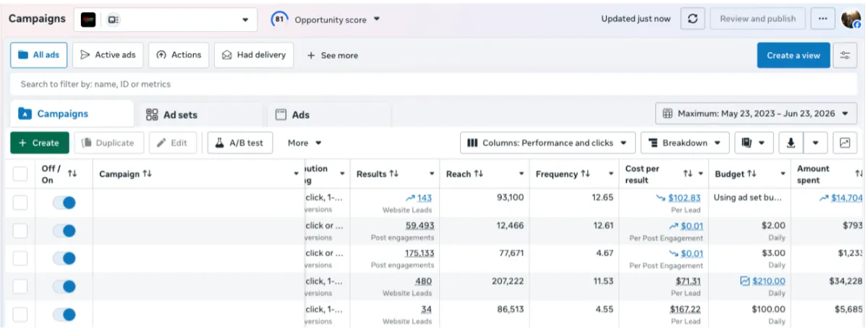Click the refresh icon beside Updated just now
The height and width of the screenshot is (335, 868).
pos(692,20)
